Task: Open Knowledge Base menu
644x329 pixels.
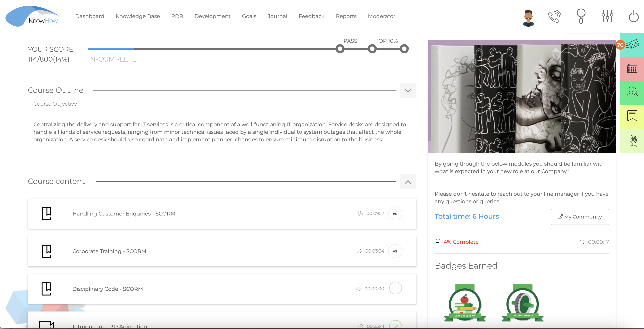Action: click(x=138, y=16)
